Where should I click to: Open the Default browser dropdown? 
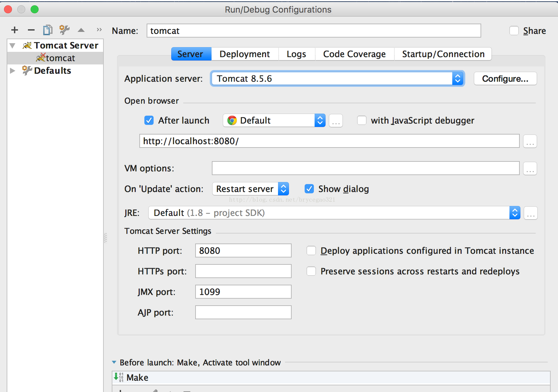(x=274, y=120)
